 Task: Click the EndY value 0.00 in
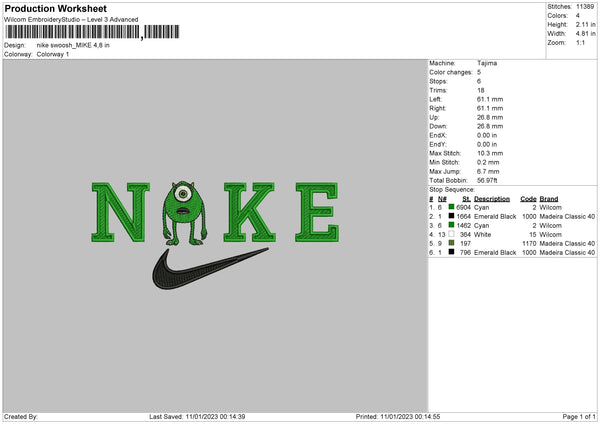pos(487,144)
